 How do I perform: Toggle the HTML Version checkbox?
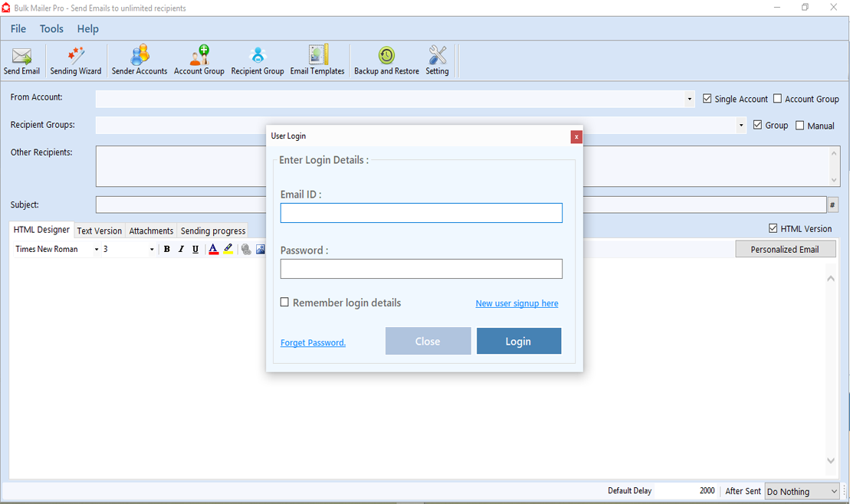773,228
